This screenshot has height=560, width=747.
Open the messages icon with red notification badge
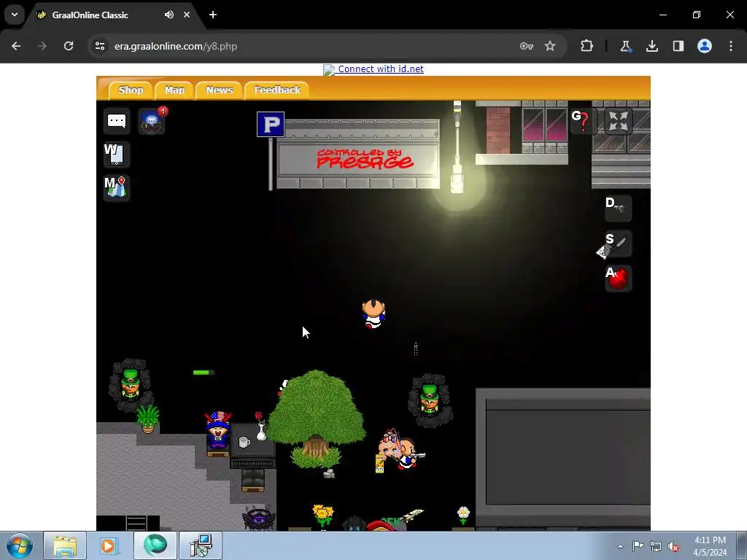pyautogui.click(x=152, y=120)
